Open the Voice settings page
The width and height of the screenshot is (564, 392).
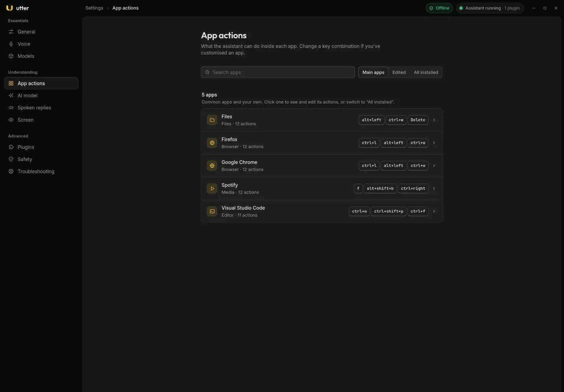(x=41, y=44)
